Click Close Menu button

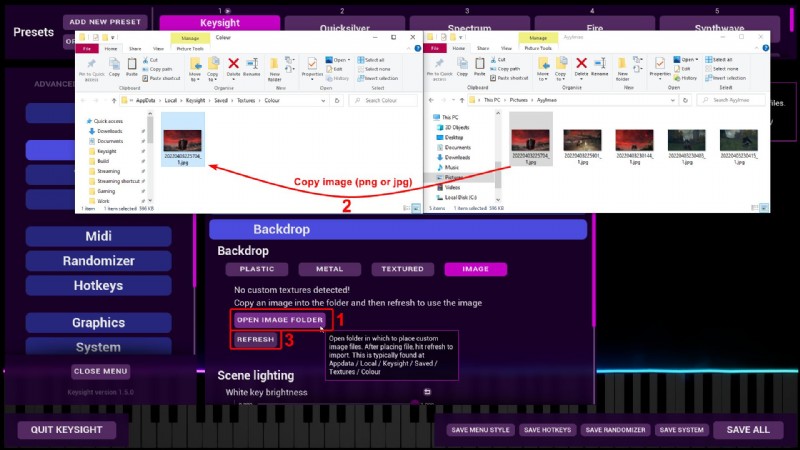(x=101, y=371)
